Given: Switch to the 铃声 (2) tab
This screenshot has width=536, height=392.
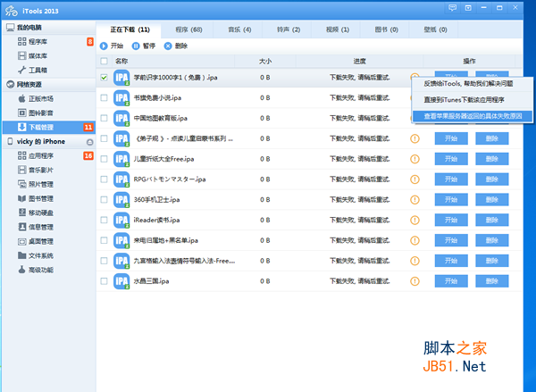Looking at the screenshot, I should tap(289, 29).
